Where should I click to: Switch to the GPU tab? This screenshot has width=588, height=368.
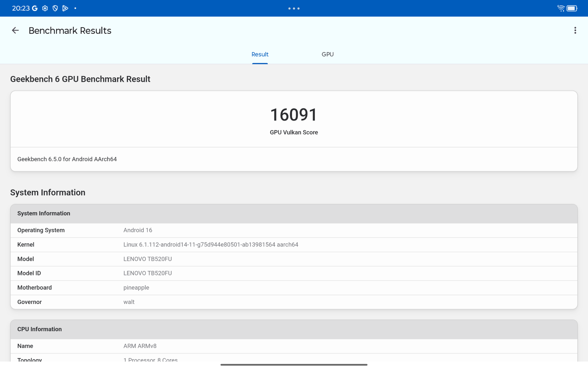click(x=327, y=54)
